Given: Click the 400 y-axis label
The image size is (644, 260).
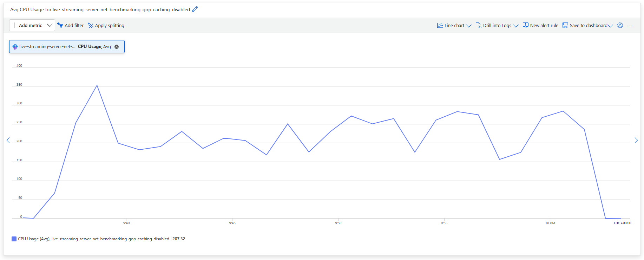Looking at the screenshot, I should tap(19, 66).
